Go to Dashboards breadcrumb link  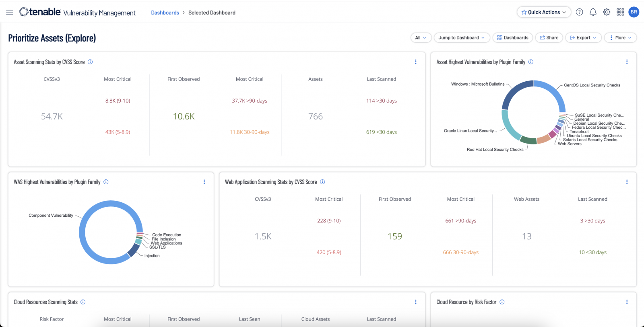(x=165, y=12)
